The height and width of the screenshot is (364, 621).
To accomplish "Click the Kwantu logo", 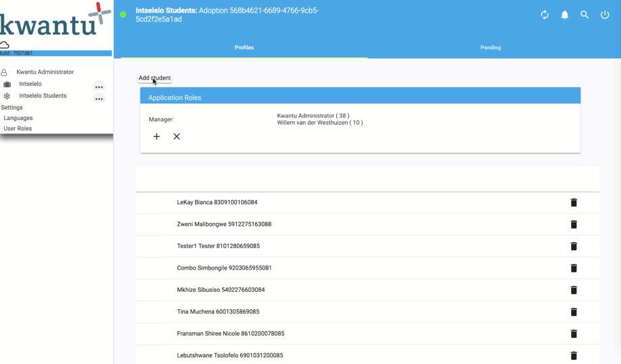I will pyautogui.click(x=55, y=19).
